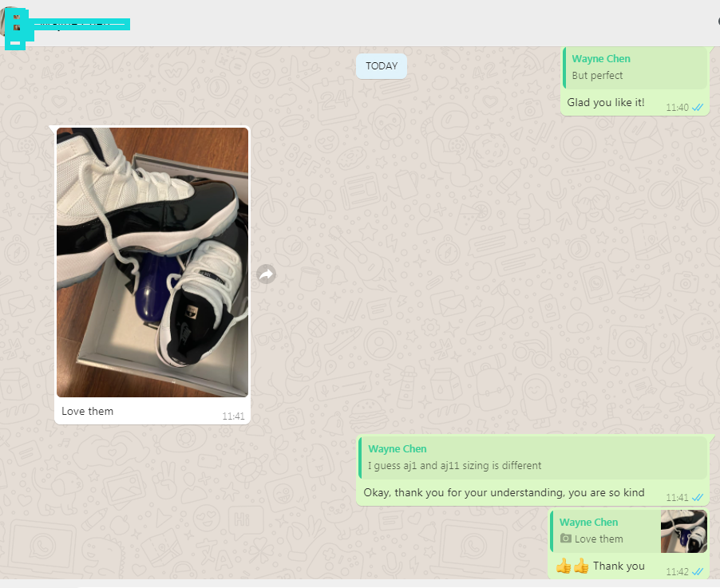Click the TODAY date badge

click(x=382, y=66)
